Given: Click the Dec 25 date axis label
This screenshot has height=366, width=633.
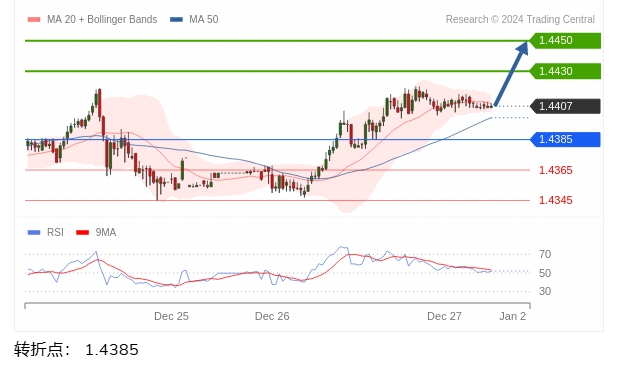Looking at the screenshot, I should pyautogui.click(x=171, y=316).
